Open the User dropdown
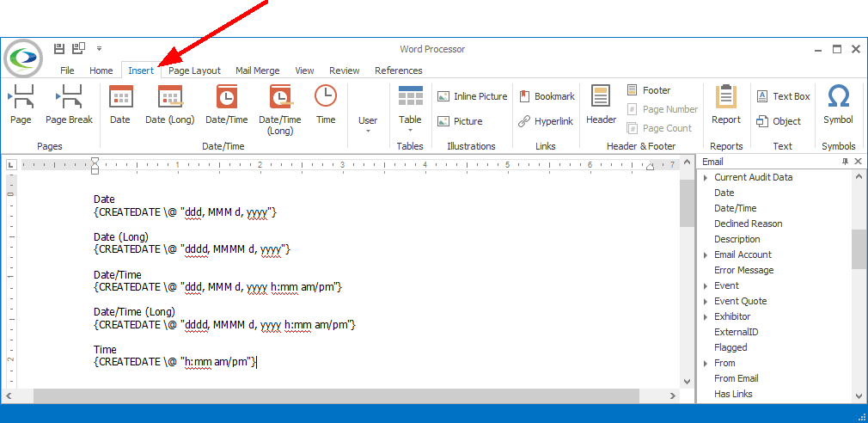Viewport: 868px width, 423px height. click(368, 125)
